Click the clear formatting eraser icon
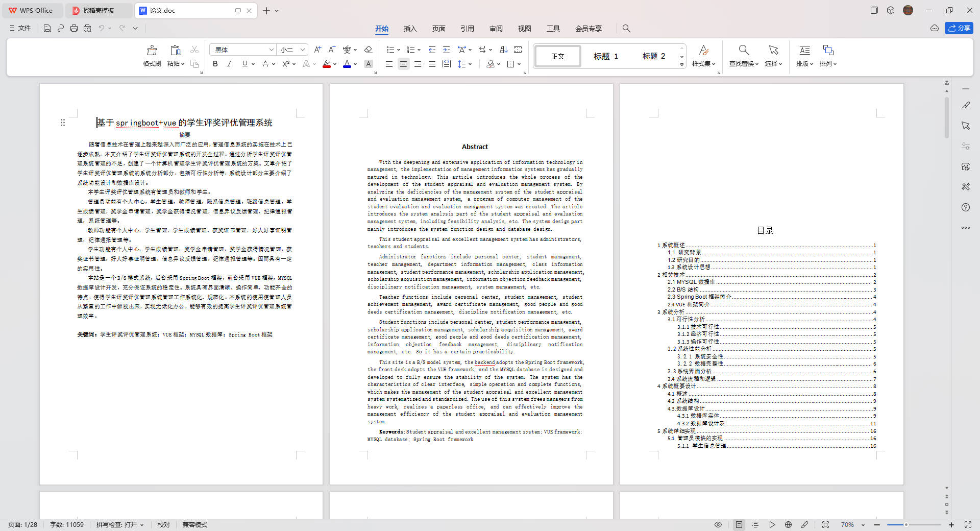 [x=368, y=50]
